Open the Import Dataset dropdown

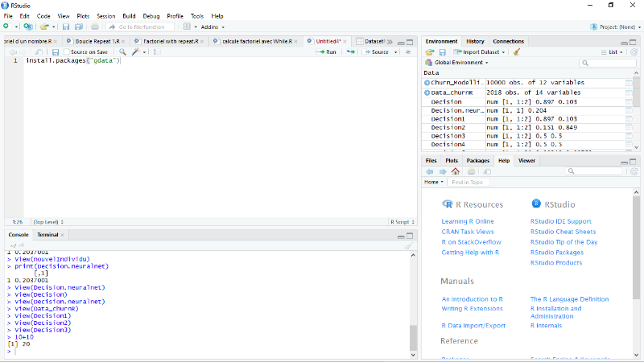click(481, 51)
